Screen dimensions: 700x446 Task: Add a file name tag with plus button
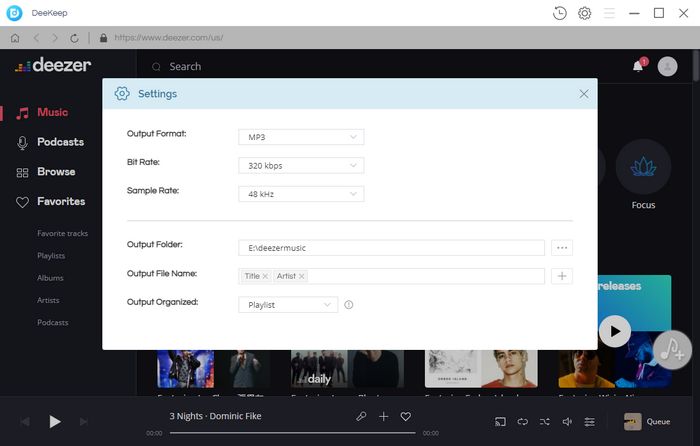coord(562,276)
